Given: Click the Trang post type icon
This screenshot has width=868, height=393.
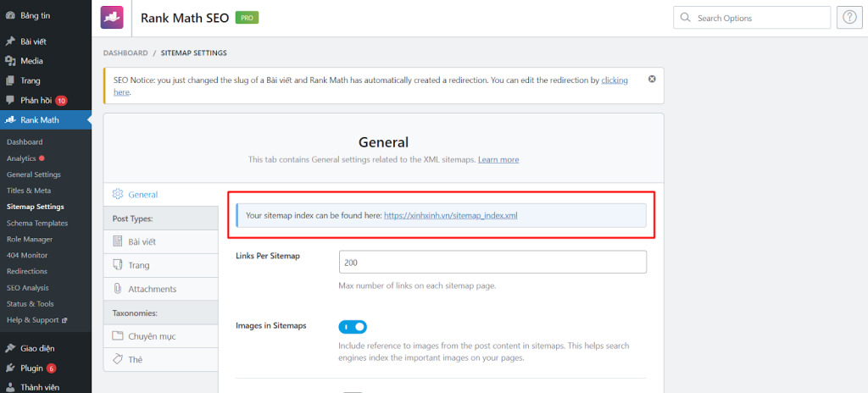Looking at the screenshot, I should (117, 265).
